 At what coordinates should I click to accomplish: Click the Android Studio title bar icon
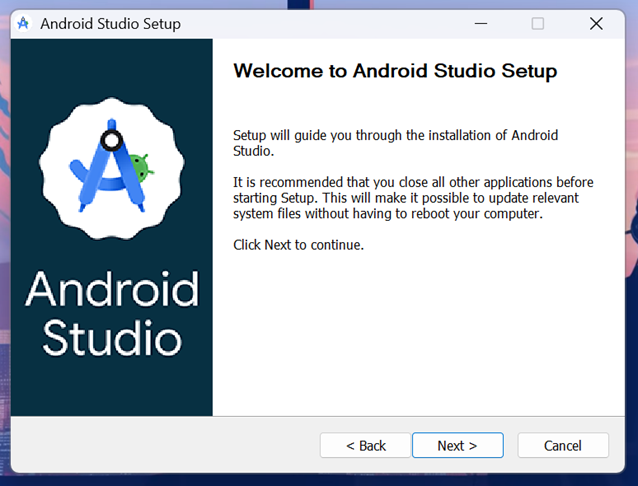(23, 24)
